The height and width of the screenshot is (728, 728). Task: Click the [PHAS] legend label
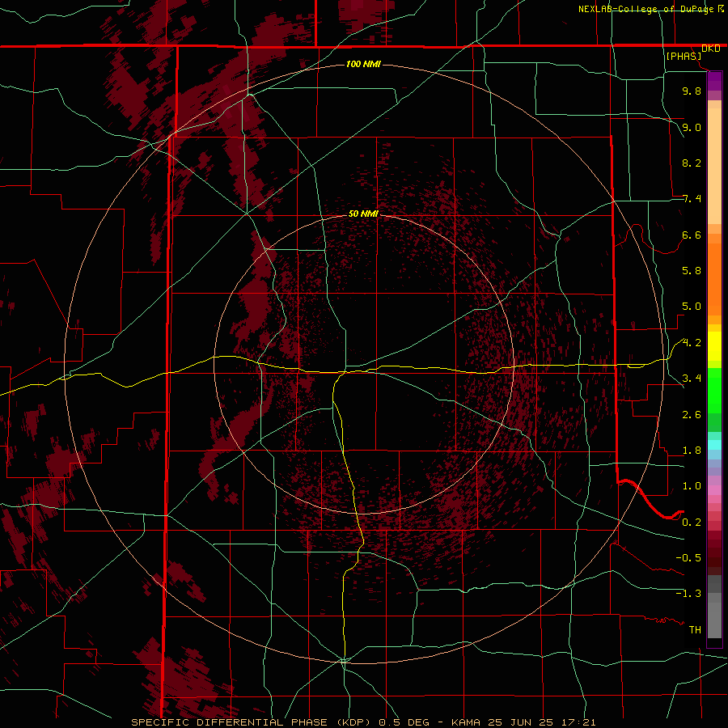pyautogui.click(x=684, y=57)
